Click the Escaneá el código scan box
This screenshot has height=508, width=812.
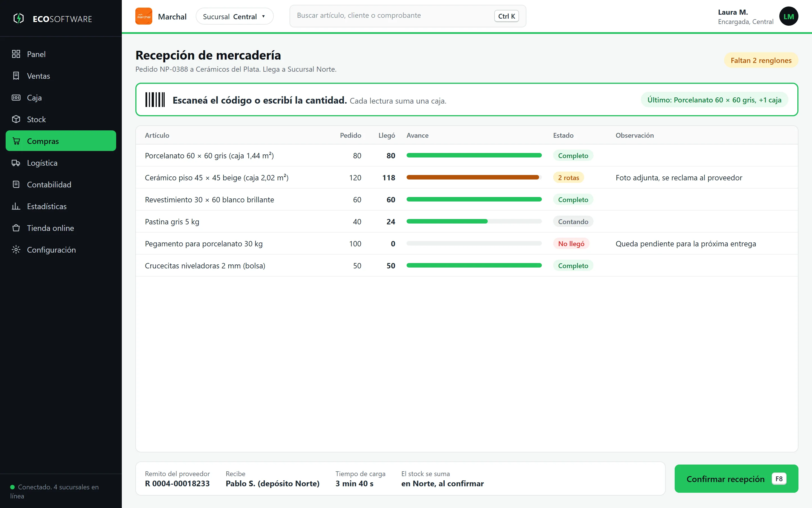click(466, 99)
